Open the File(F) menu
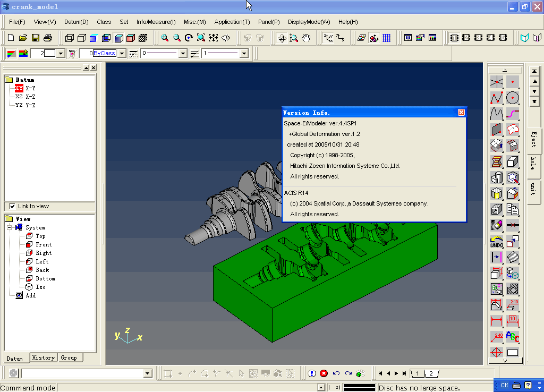This screenshot has width=544, height=392. 17,22
